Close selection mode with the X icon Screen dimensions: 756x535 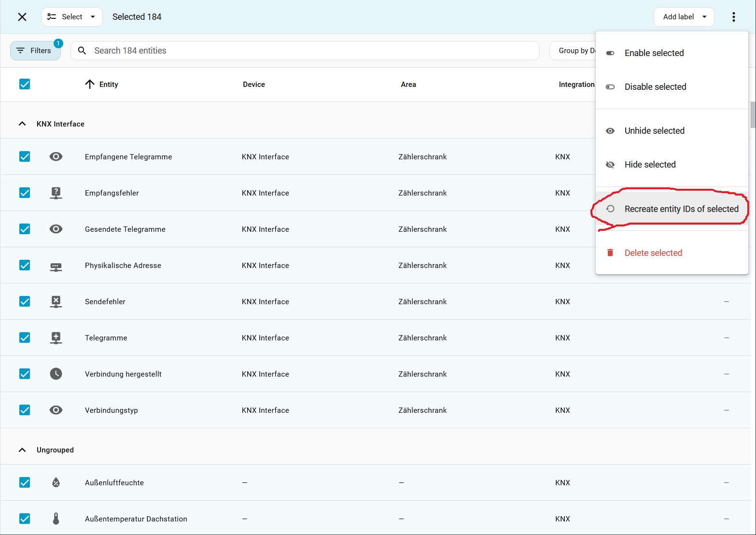22,17
